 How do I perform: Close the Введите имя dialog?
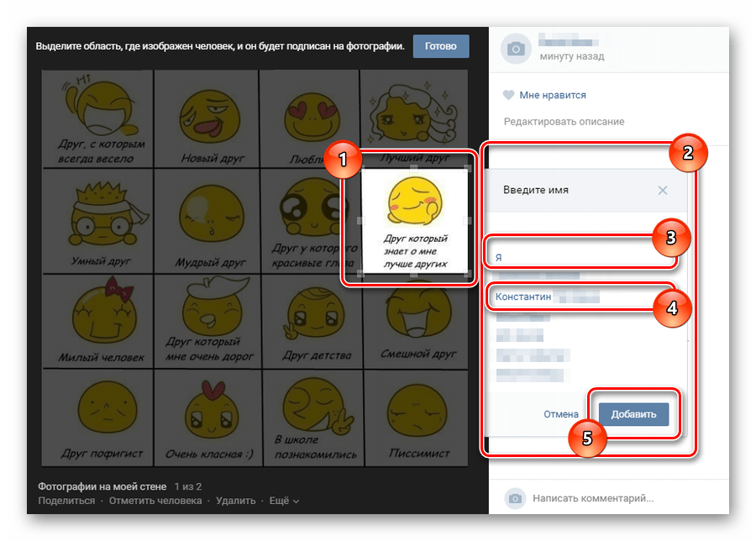click(663, 191)
